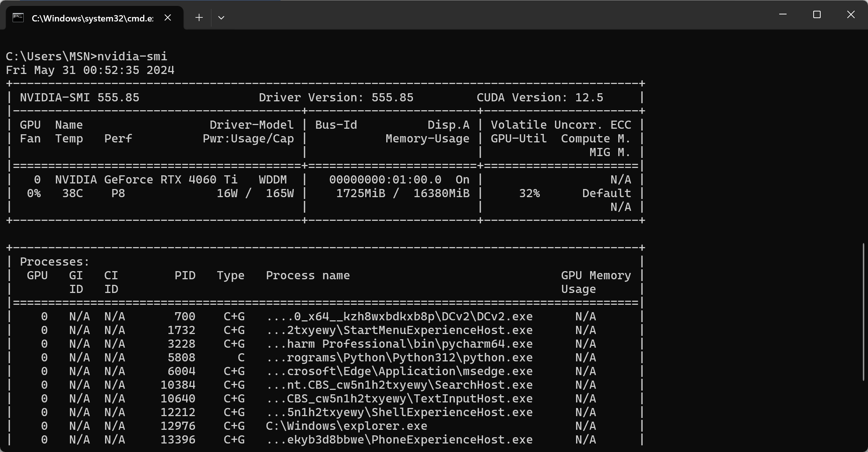Click 'NVIDIA GeForce RTX 4060 Ti' GPU name
This screenshot has width=868, height=452.
146,179
